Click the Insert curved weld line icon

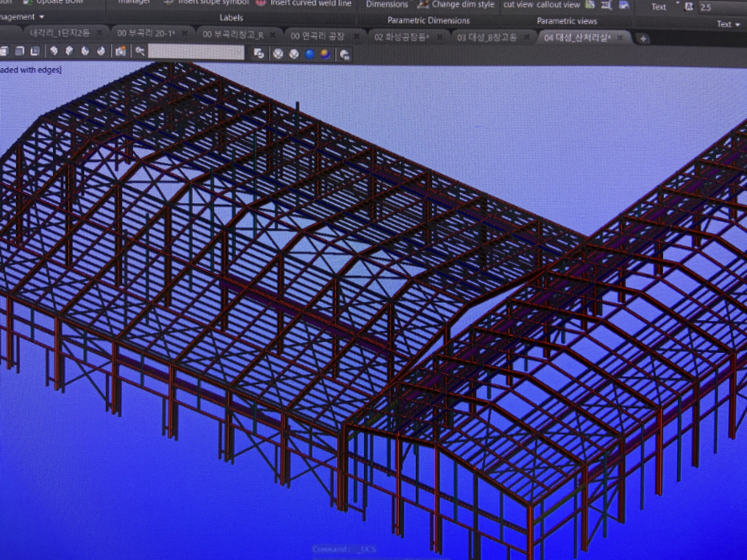click(x=261, y=3)
